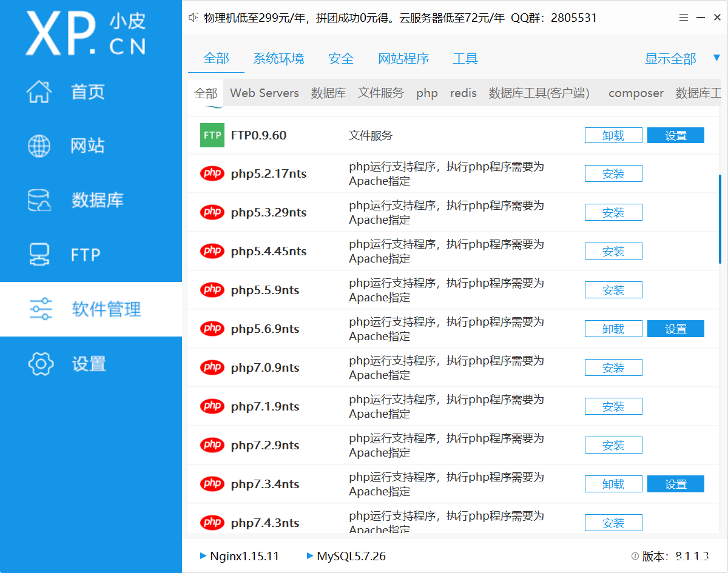The height and width of the screenshot is (573, 728).
Task: Switch to the 系统环境 tab
Action: click(278, 58)
